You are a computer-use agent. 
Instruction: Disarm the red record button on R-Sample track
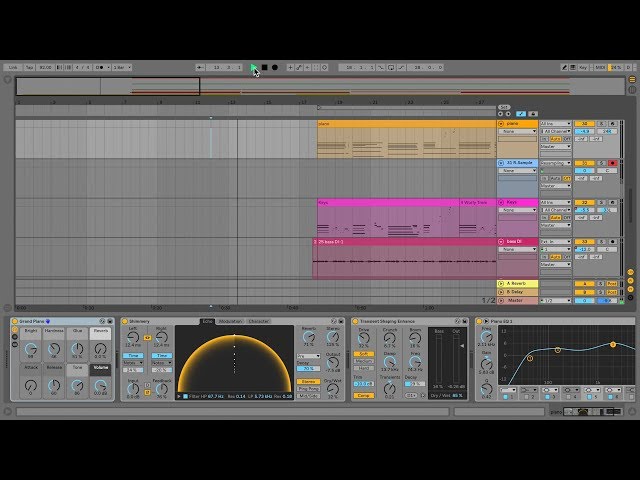pyautogui.click(x=612, y=163)
